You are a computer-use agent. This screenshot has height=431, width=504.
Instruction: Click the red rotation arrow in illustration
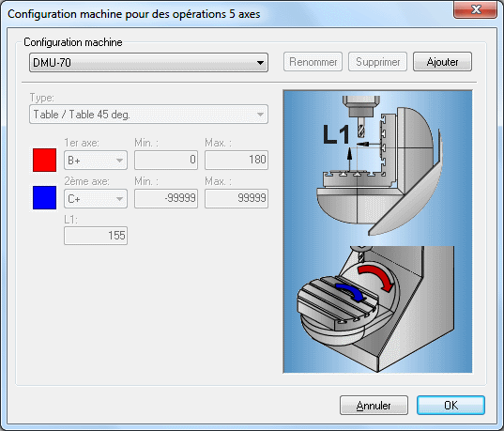pyautogui.click(x=376, y=277)
